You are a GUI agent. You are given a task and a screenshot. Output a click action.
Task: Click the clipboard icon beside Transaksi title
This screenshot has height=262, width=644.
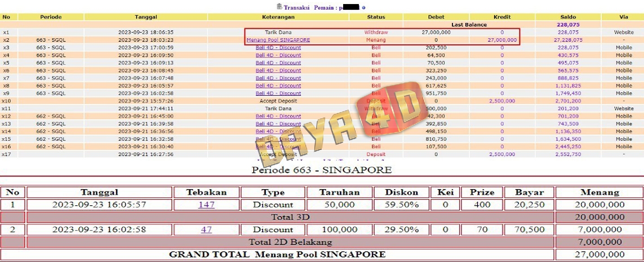(279, 7)
